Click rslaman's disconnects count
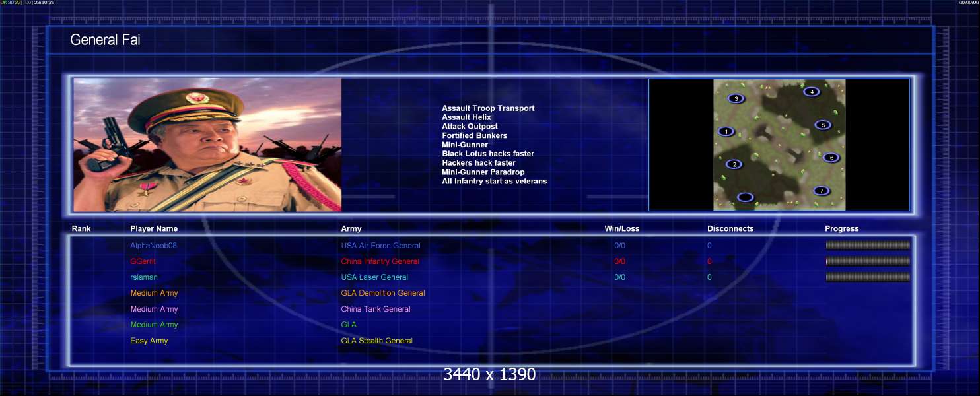The width and height of the screenshot is (980, 396). click(709, 277)
